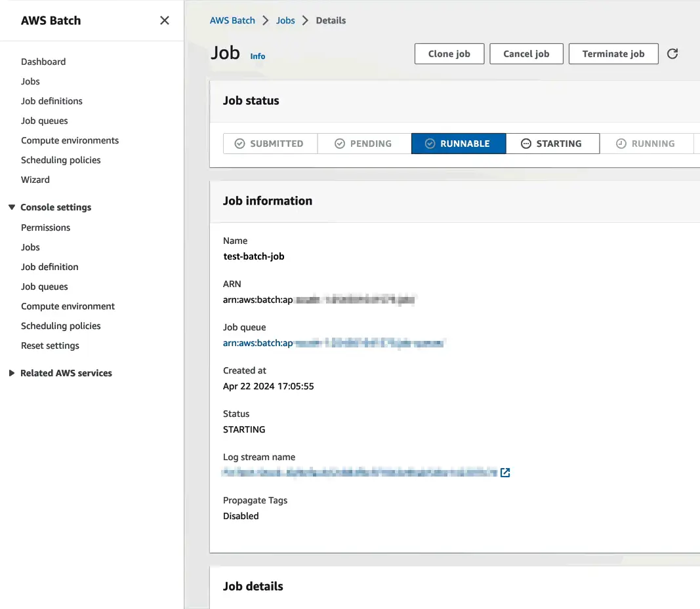Image resolution: width=700 pixels, height=609 pixels.
Task: Select the SUBMITTED status step
Action: [270, 144]
